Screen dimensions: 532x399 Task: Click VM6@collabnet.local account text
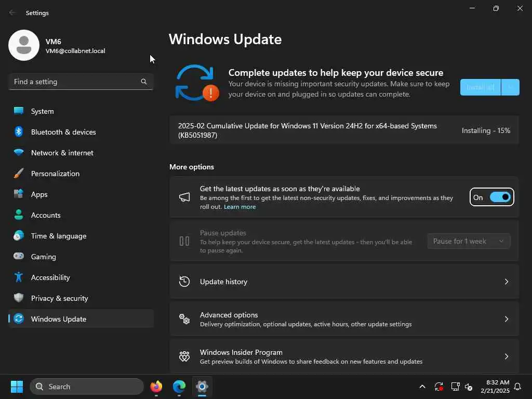75,51
